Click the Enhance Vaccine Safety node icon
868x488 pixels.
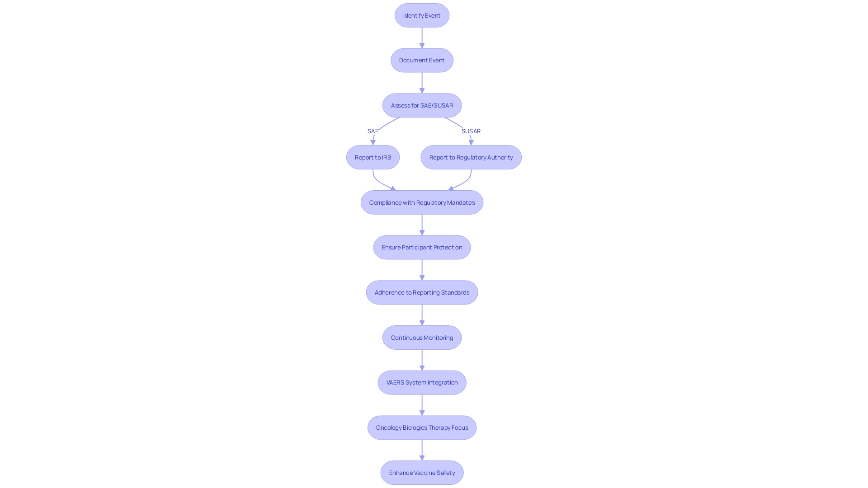point(421,473)
